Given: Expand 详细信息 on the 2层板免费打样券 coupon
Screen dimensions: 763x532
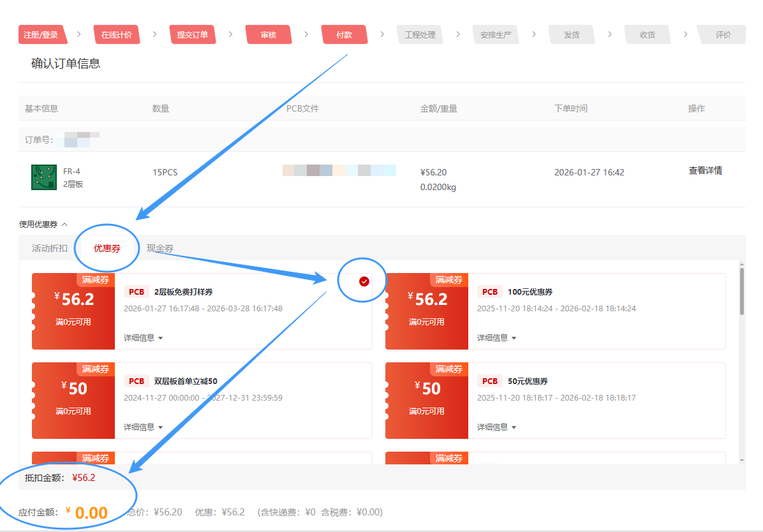Looking at the screenshot, I should (x=143, y=337).
